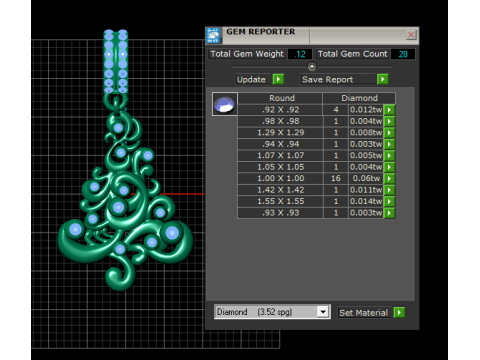Screen dimensions: 480x360
Task: Click the 0.011tw weight cell
Action: click(x=366, y=190)
